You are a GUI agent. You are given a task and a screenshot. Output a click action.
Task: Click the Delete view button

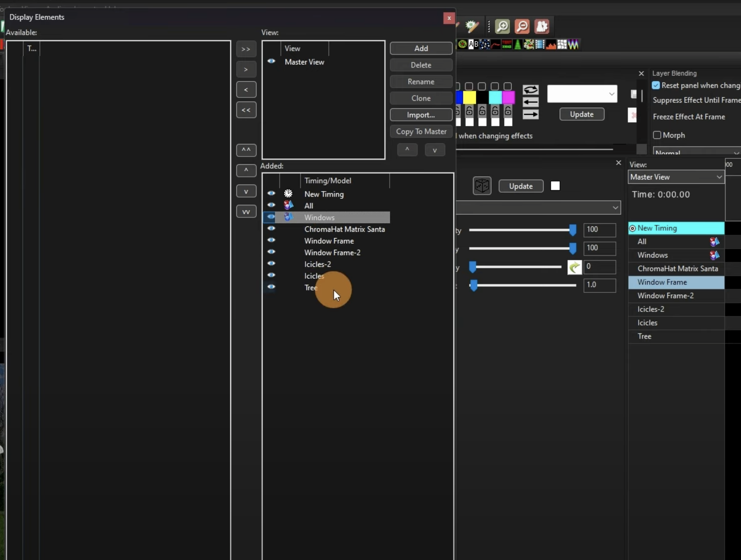(421, 65)
